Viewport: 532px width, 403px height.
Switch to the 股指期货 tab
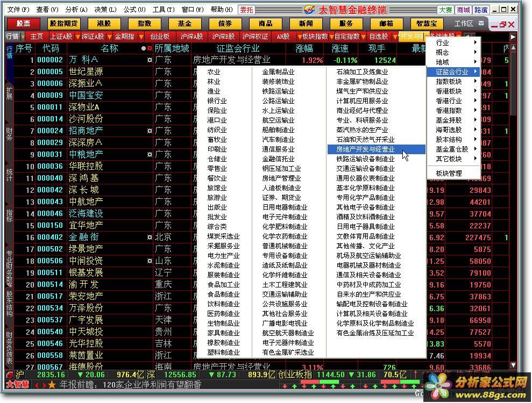coord(64,24)
